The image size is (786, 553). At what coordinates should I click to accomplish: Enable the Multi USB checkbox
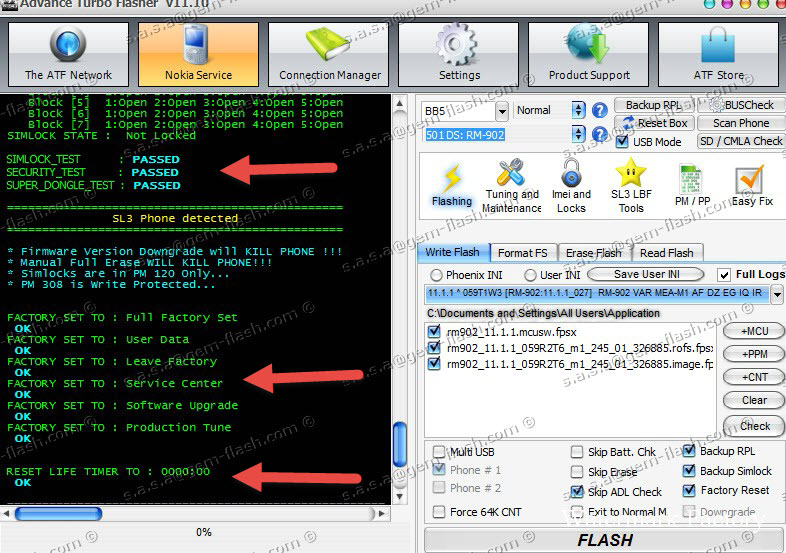click(439, 452)
